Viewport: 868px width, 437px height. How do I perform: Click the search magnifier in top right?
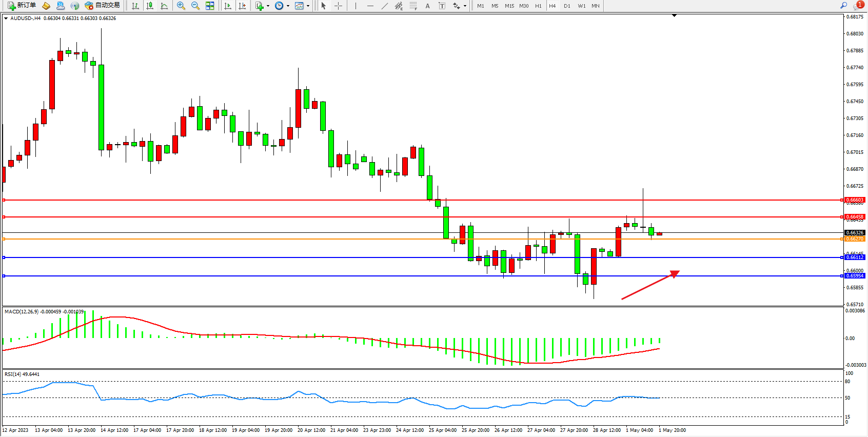coord(843,6)
